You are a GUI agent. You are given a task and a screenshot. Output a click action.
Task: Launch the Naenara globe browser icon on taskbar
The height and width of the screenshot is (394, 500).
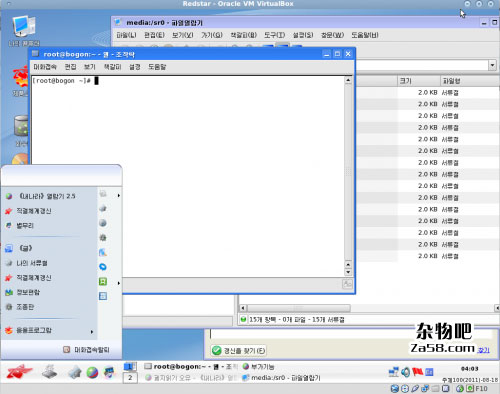pos(92,372)
